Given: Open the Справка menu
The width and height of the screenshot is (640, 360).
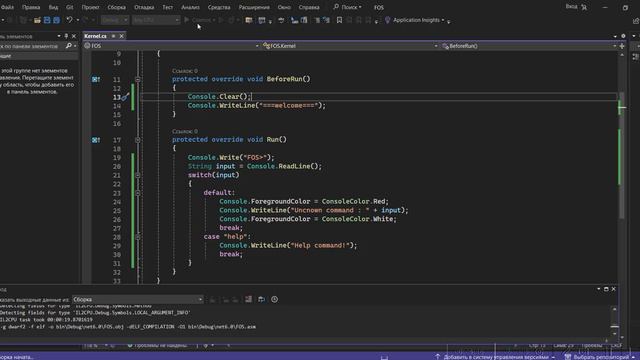Looking at the screenshot, I should pyautogui.click(x=309, y=7).
